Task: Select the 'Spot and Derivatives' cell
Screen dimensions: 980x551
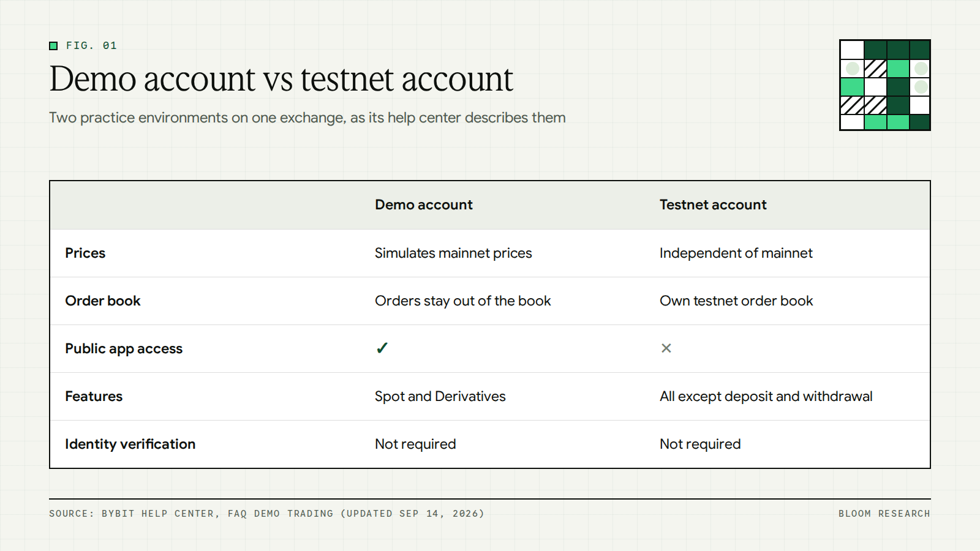Action: pos(440,397)
